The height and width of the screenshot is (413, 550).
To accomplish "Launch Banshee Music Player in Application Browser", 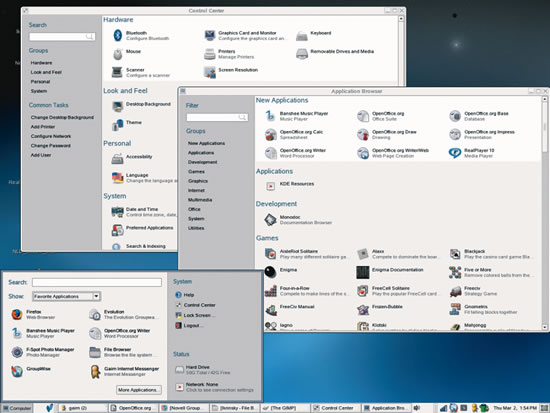I will 270,115.
